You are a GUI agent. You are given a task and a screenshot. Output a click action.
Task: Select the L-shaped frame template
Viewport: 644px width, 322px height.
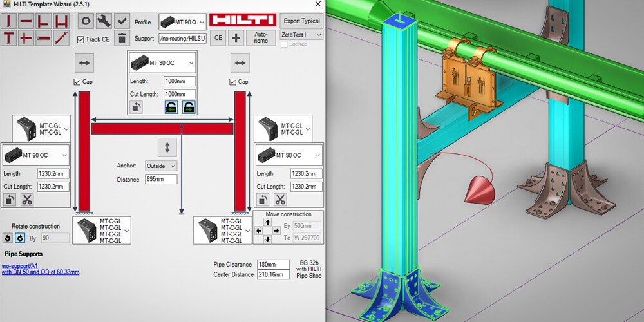point(44,21)
